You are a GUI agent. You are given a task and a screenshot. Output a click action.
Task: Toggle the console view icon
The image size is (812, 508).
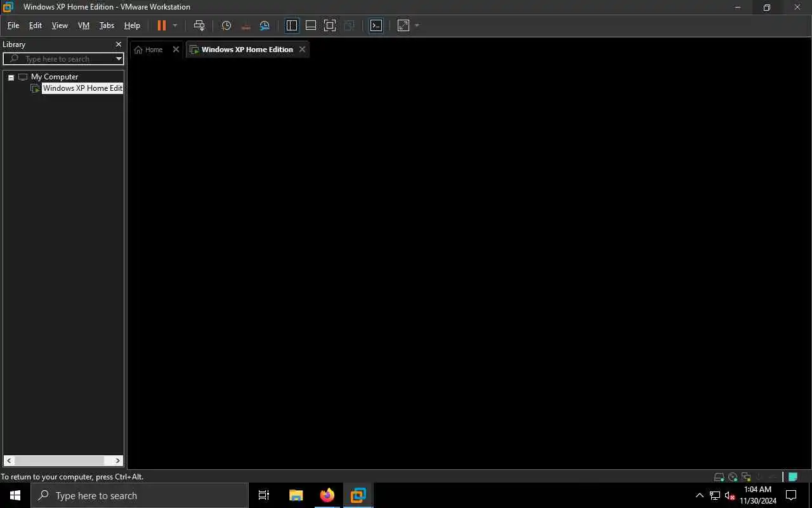point(376,25)
